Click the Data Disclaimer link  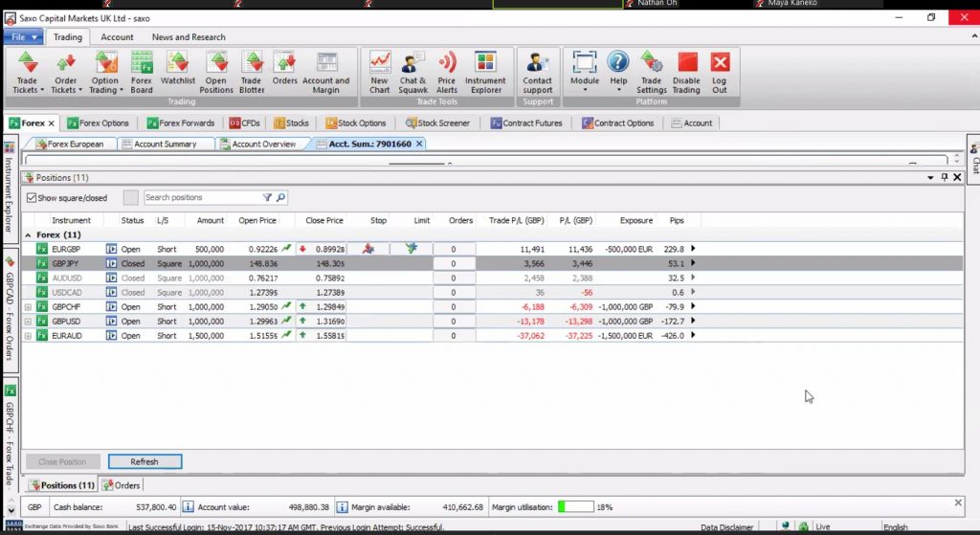click(727, 527)
